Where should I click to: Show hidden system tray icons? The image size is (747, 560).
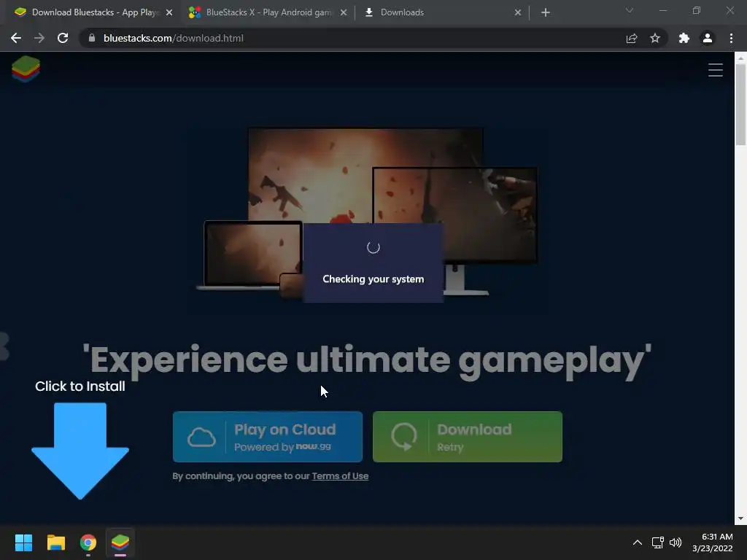coord(638,542)
